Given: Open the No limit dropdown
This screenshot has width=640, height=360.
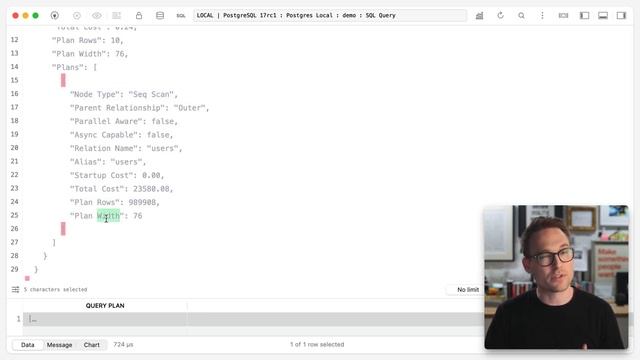Looking at the screenshot, I should (468, 289).
